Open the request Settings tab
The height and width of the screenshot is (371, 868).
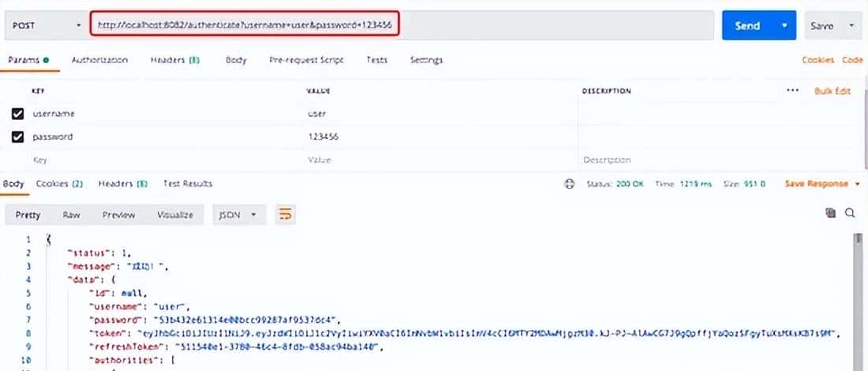pos(426,60)
